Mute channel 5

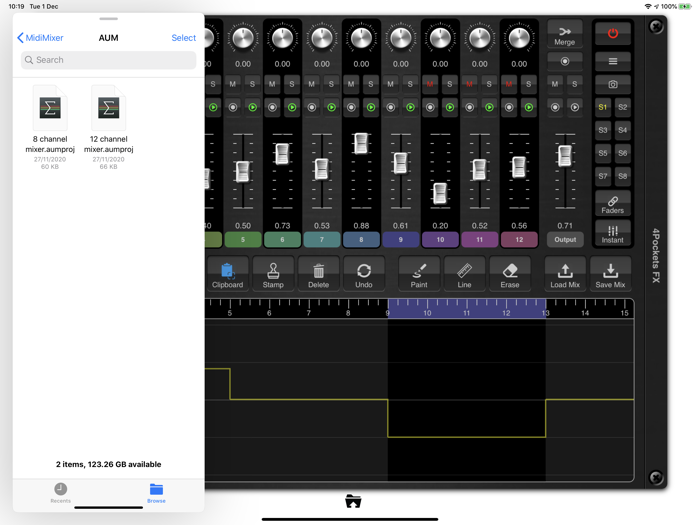pyautogui.click(x=233, y=84)
